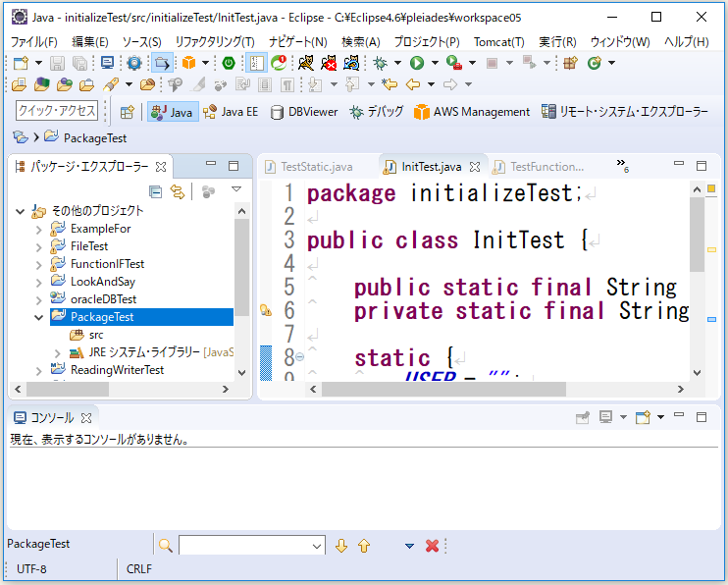Viewport: 728px width, 585px height.
Task: Click editor horizontal scrollbar thumb
Action: (443, 389)
